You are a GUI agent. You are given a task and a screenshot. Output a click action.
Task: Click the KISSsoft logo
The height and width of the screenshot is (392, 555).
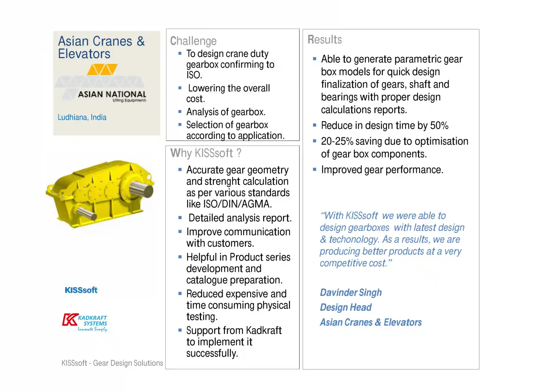pyautogui.click(x=81, y=290)
